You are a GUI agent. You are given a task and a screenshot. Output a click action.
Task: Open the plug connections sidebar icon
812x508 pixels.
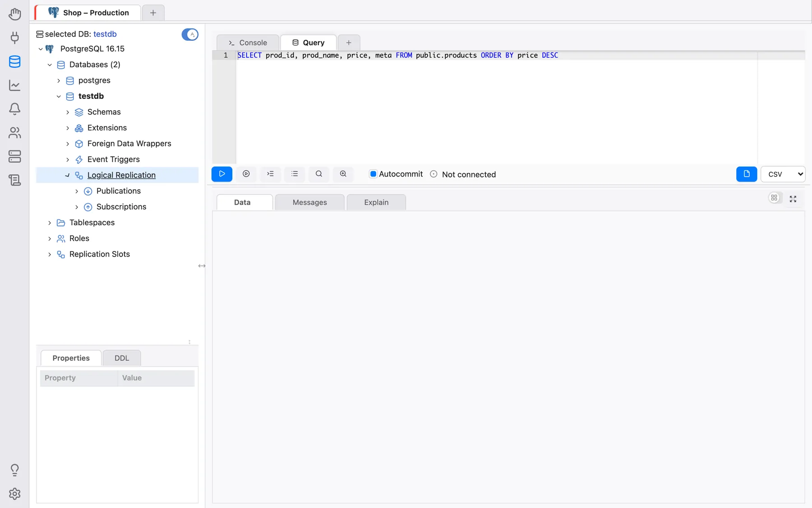tap(14, 37)
